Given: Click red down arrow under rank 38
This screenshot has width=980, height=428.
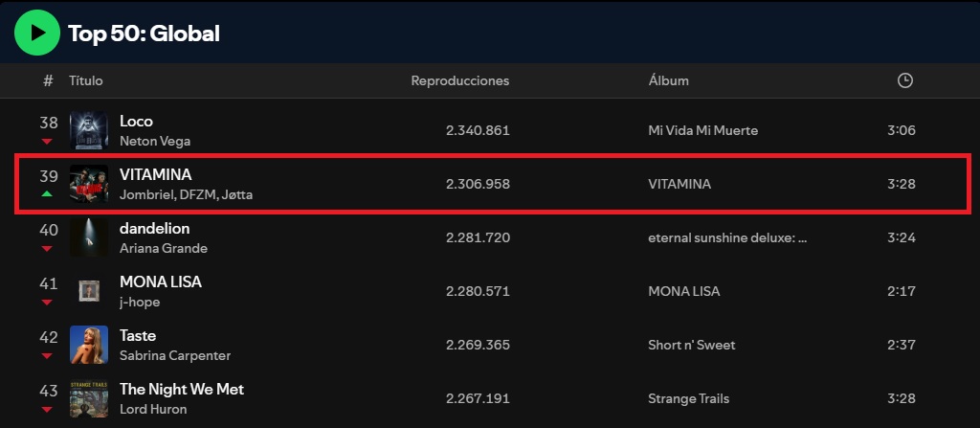Looking at the screenshot, I should pos(47,142).
